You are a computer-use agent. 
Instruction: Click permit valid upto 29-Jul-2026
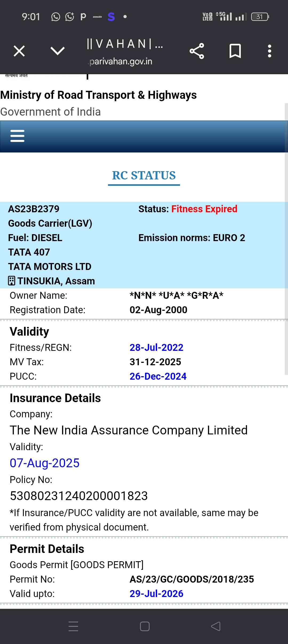click(156, 594)
